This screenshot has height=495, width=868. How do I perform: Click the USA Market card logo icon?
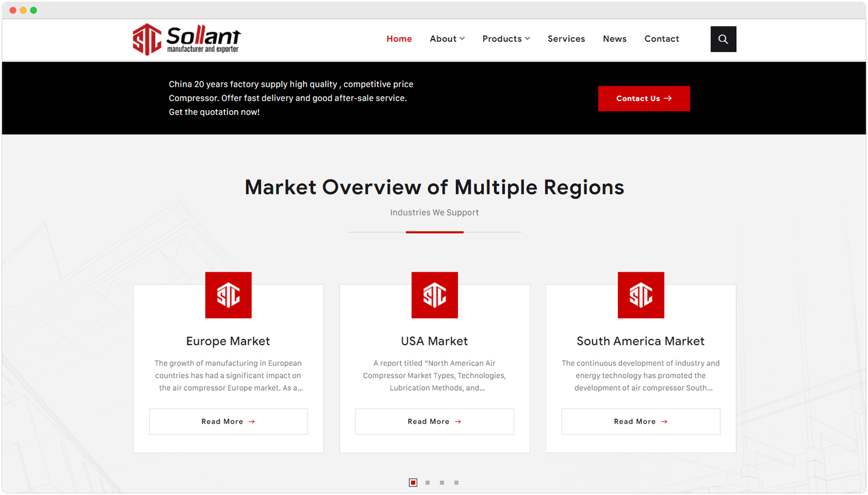pyautogui.click(x=435, y=295)
